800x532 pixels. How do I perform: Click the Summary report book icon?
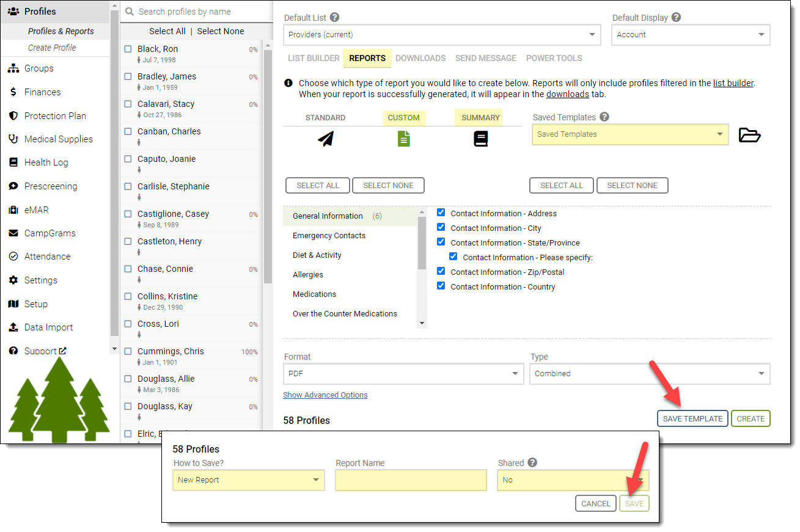click(481, 139)
